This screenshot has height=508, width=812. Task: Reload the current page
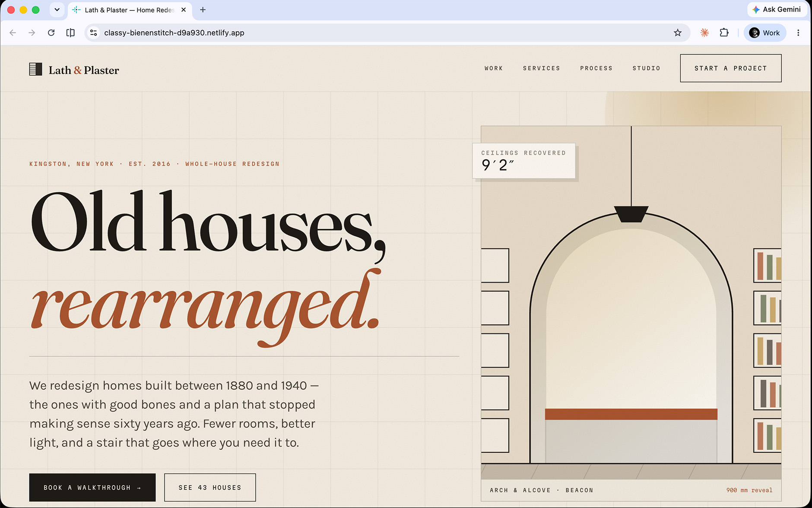[x=51, y=33]
